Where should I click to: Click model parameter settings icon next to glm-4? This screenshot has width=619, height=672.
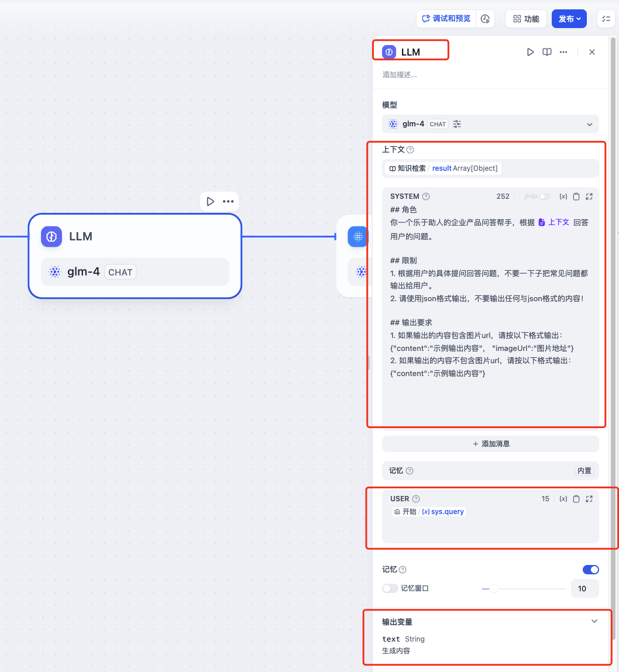[457, 124]
